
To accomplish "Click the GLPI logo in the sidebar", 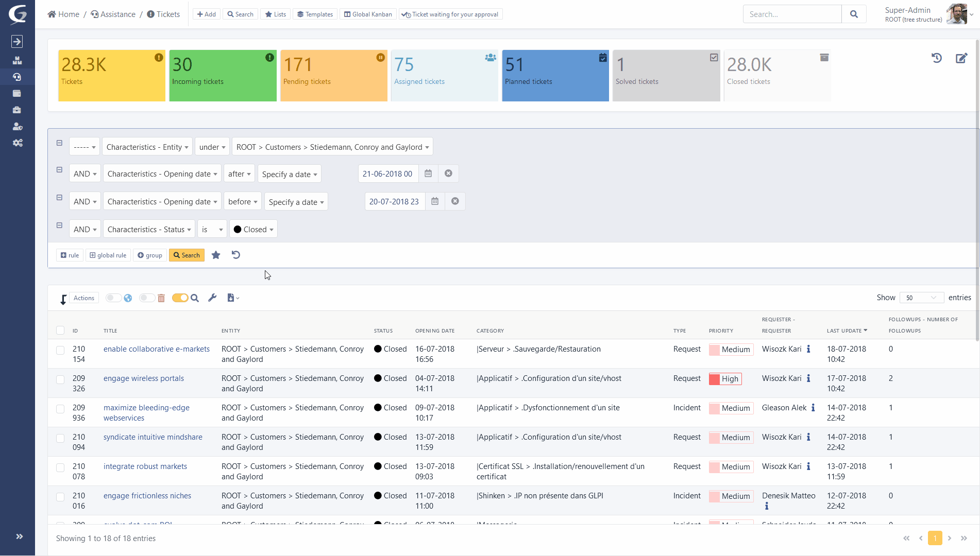I will [18, 14].
